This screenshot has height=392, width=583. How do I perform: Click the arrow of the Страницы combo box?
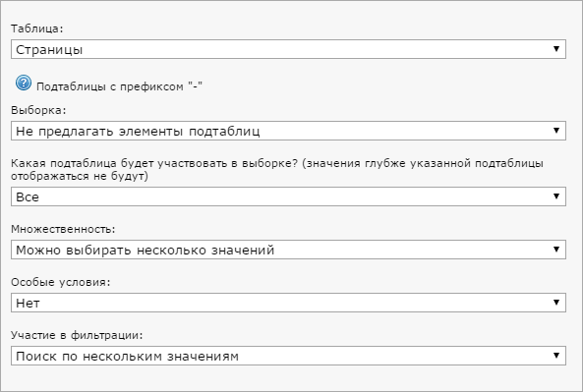tap(556, 49)
